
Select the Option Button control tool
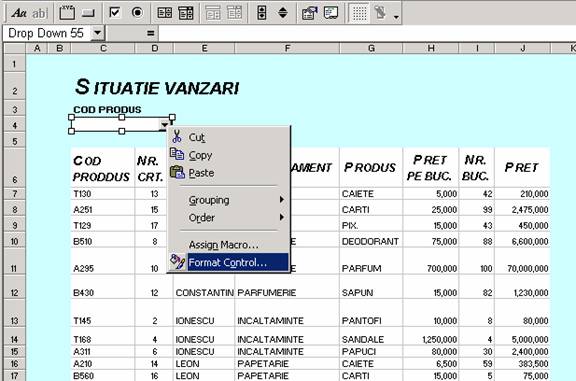[137, 13]
